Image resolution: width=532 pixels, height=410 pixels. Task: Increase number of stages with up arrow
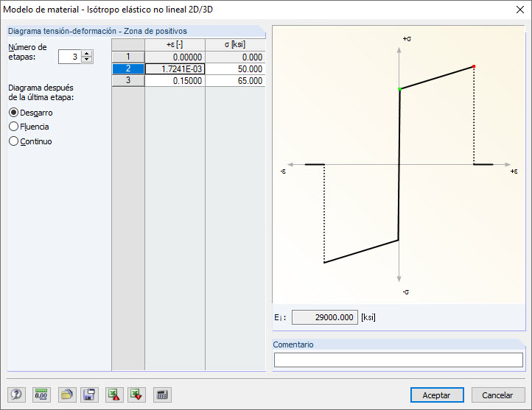tap(87, 54)
